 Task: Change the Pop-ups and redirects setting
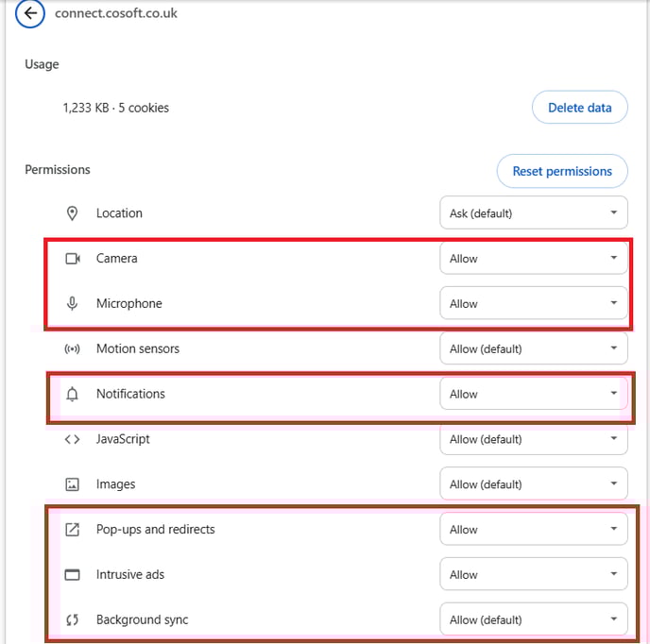(x=534, y=529)
